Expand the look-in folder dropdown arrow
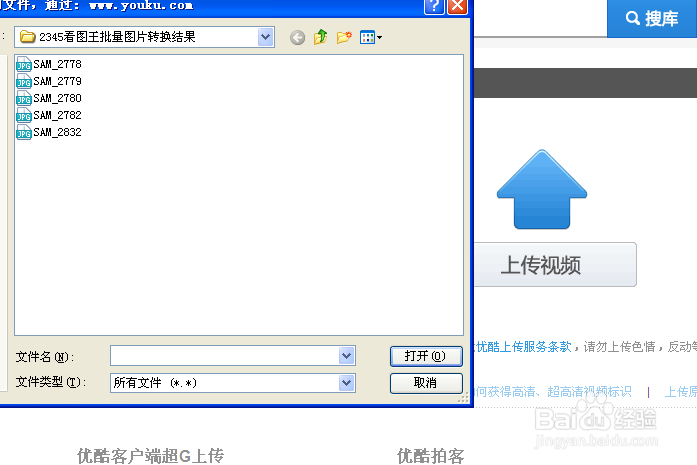Viewport: 697px width, 465px height. tap(265, 37)
